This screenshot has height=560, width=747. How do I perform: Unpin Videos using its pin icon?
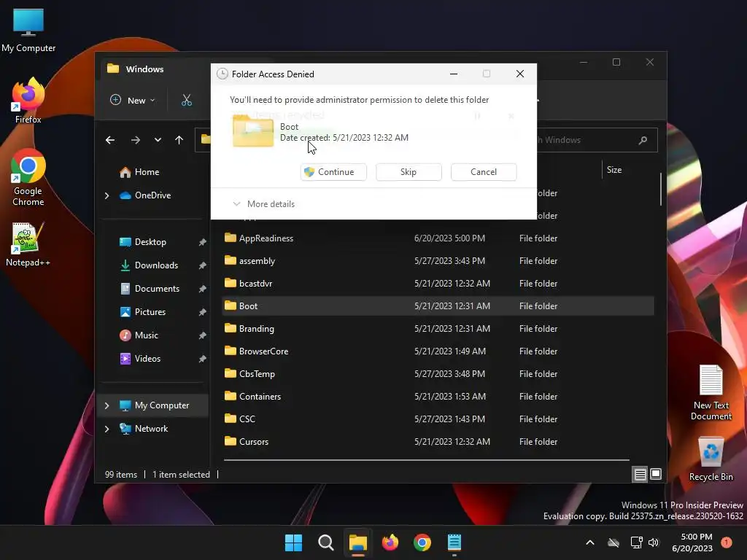tap(203, 359)
